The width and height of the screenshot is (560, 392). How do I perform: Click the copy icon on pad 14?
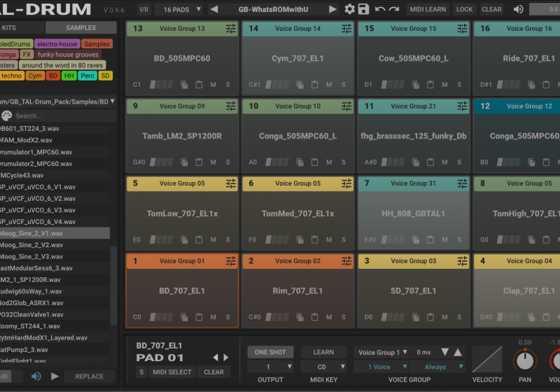tap(300, 85)
